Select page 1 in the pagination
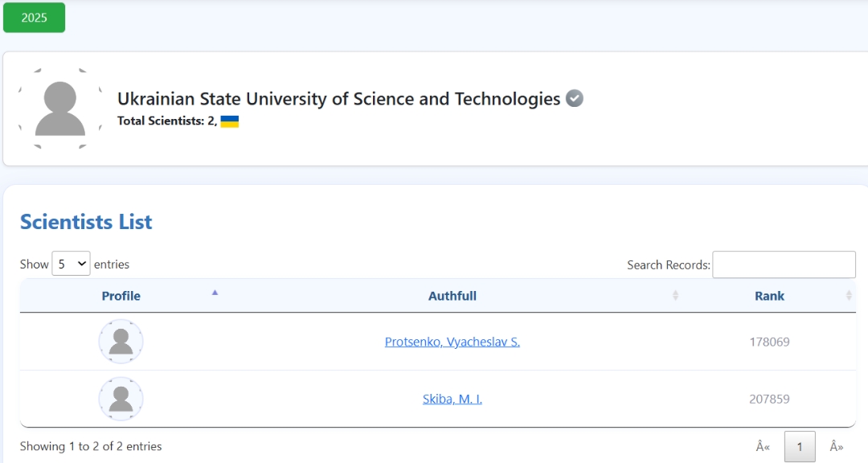Screen dimensions: 868x463 coord(800,447)
